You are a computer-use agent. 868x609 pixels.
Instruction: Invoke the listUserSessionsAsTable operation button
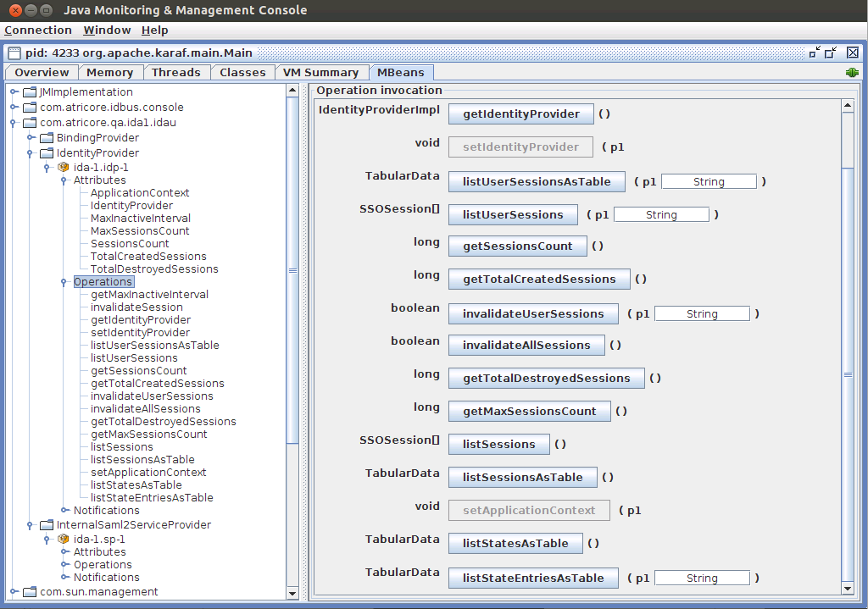pos(537,181)
